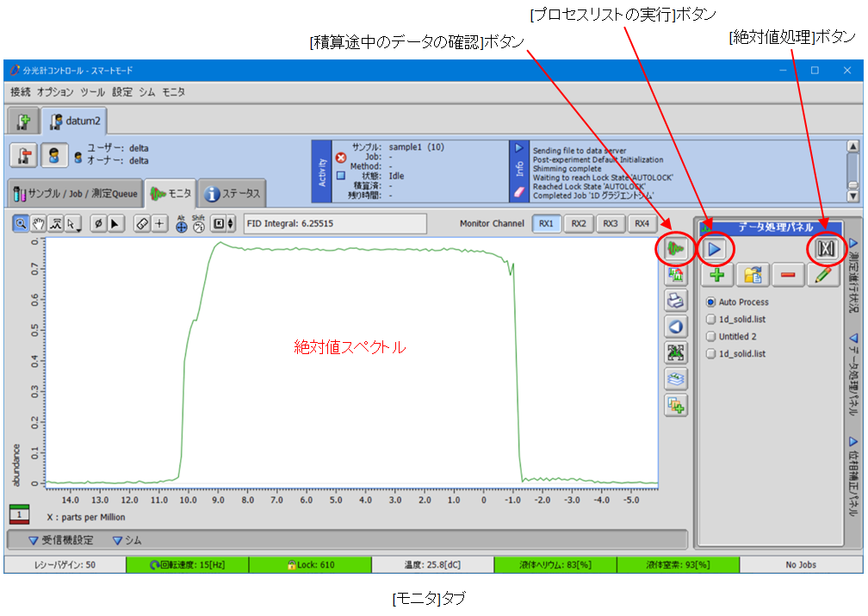The image size is (868, 616).
Task: Click the RX4 monitor channel button
Action: [641, 224]
